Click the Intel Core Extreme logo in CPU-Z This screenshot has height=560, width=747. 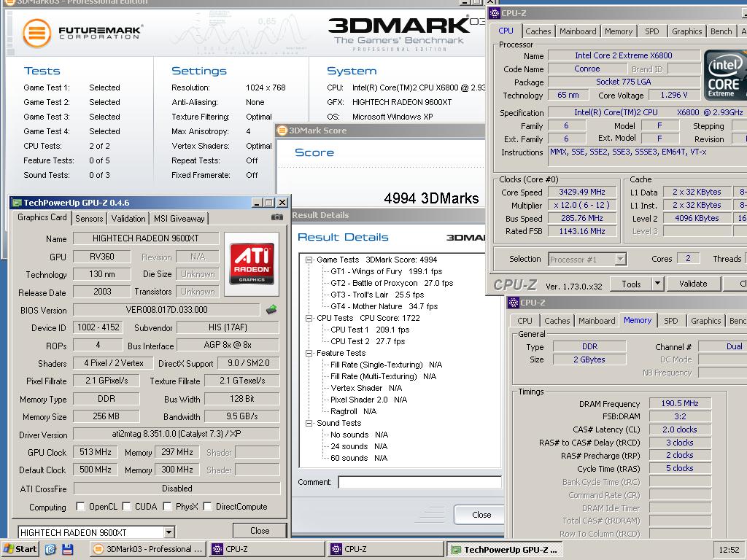(724, 75)
